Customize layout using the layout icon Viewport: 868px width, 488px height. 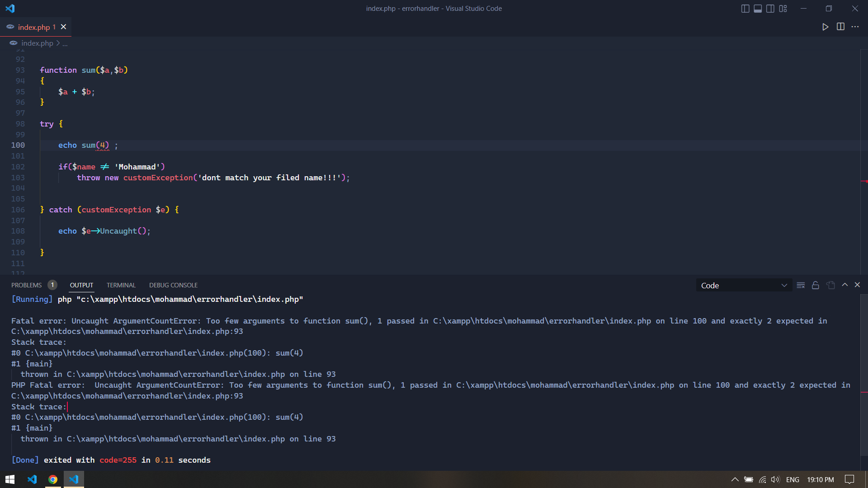coord(783,8)
